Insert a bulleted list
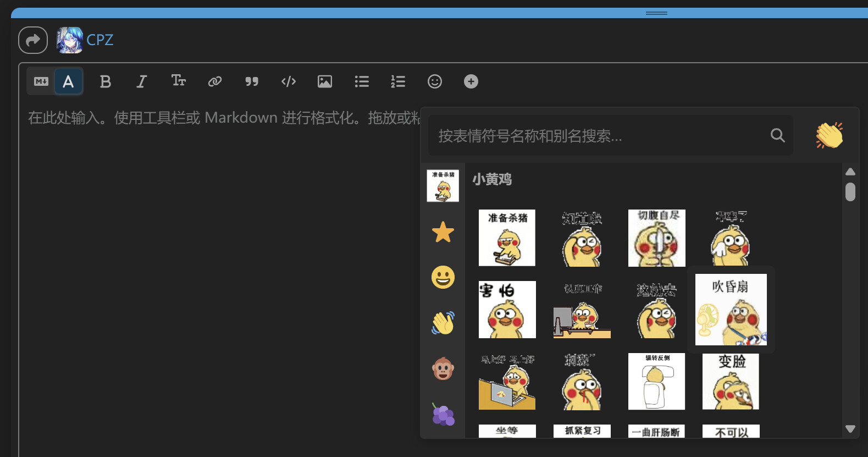Image resolution: width=868 pixels, height=457 pixels. 361,82
